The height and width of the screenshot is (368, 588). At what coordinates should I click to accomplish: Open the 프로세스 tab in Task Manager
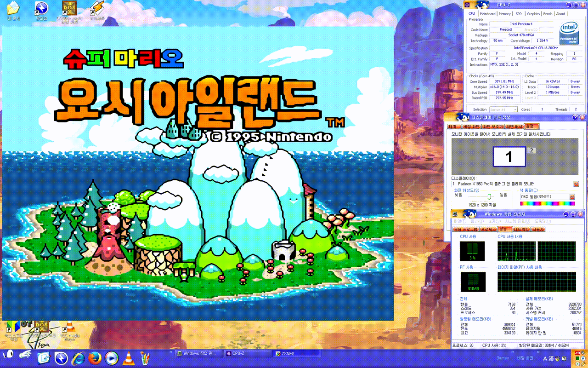click(489, 229)
